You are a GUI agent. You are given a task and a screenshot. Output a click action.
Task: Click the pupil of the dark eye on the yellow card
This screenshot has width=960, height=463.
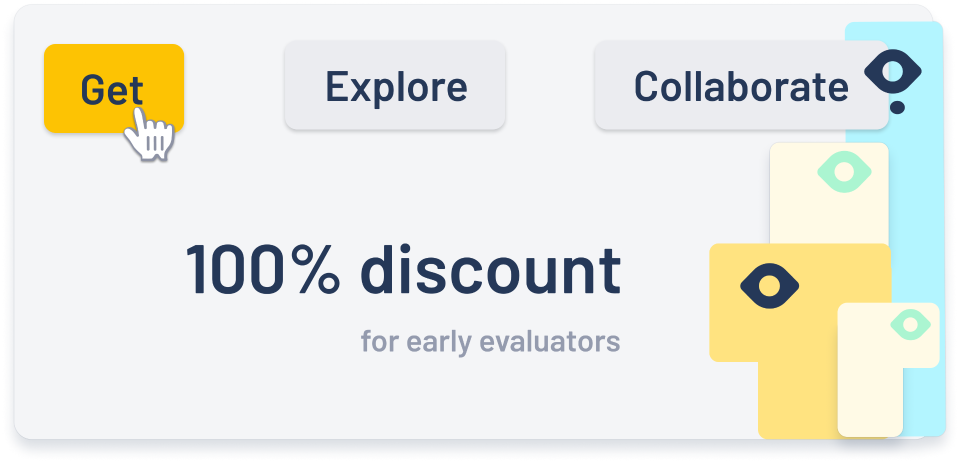point(769,287)
